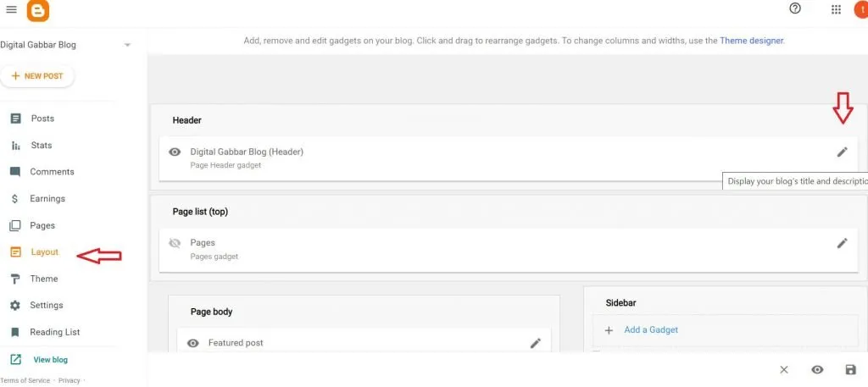Open the Google apps grid
The height and width of the screenshot is (387, 868).
tap(836, 9)
